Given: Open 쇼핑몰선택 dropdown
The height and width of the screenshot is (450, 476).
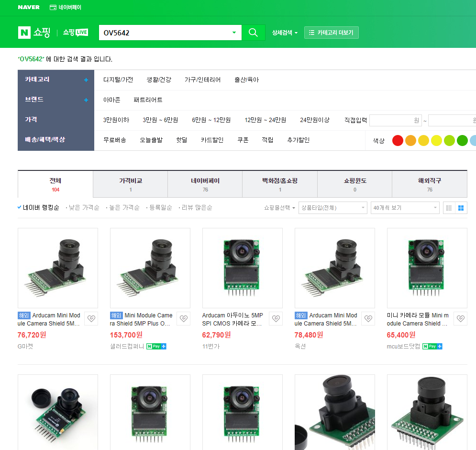Looking at the screenshot, I should pyautogui.click(x=279, y=208).
